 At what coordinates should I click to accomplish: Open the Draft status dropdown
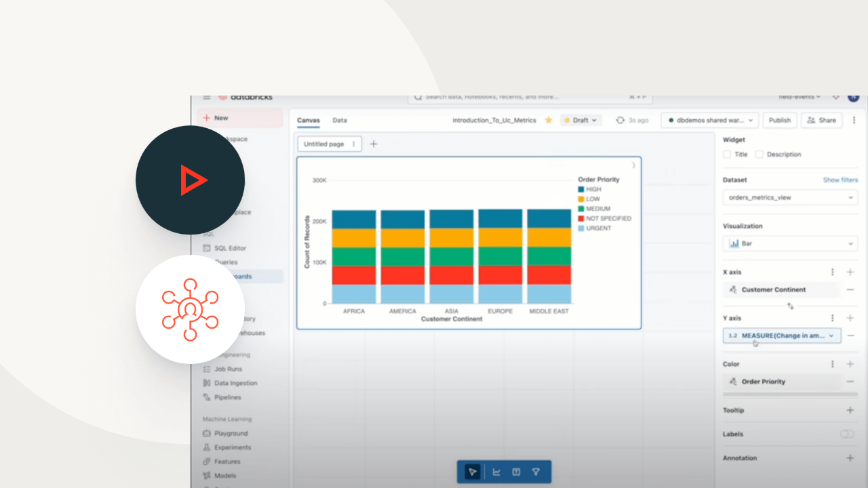coord(581,120)
